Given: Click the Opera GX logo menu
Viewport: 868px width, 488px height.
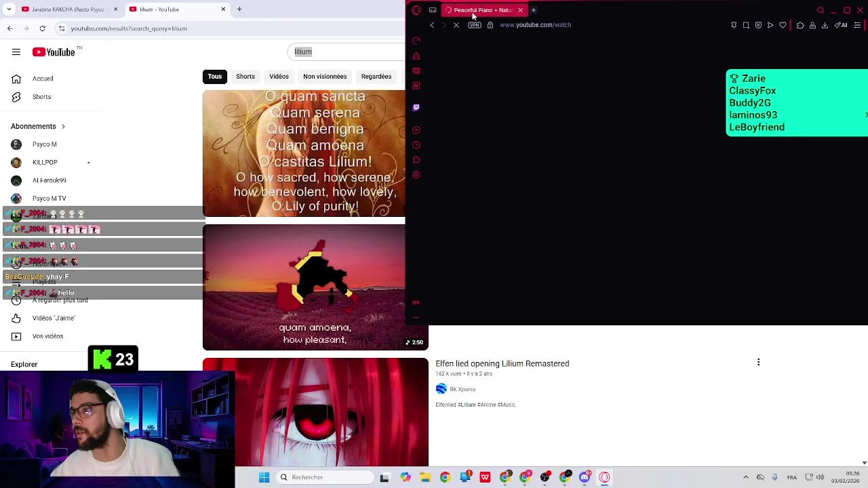Looking at the screenshot, I should tap(416, 10).
